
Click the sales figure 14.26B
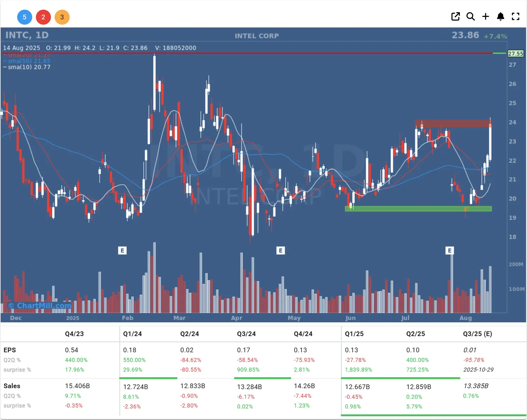point(304,386)
